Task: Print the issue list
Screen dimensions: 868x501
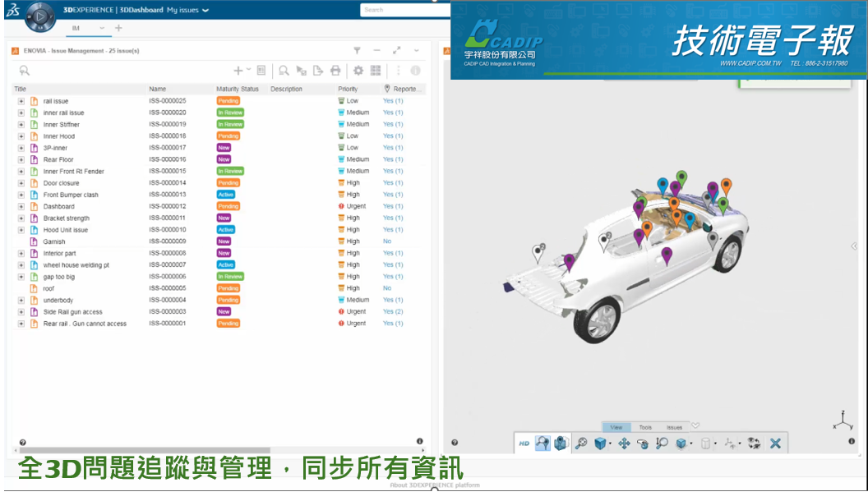Action: [x=335, y=71]
